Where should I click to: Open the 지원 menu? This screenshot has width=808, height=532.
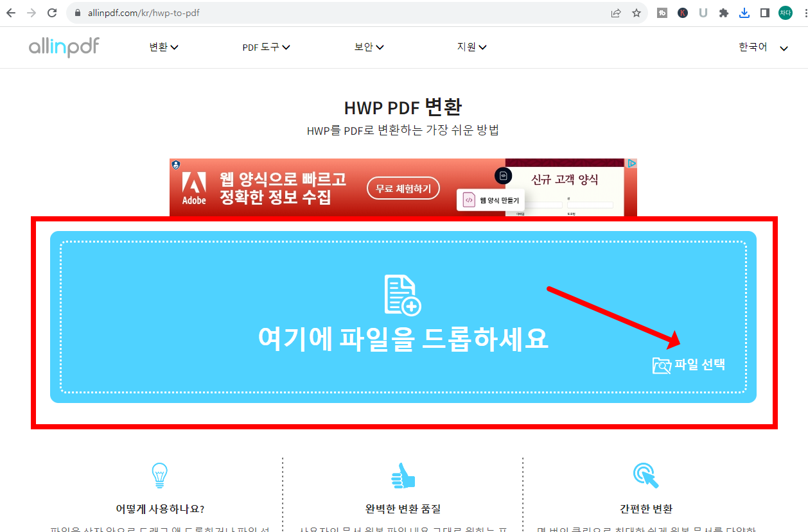[x=471, y=47]
